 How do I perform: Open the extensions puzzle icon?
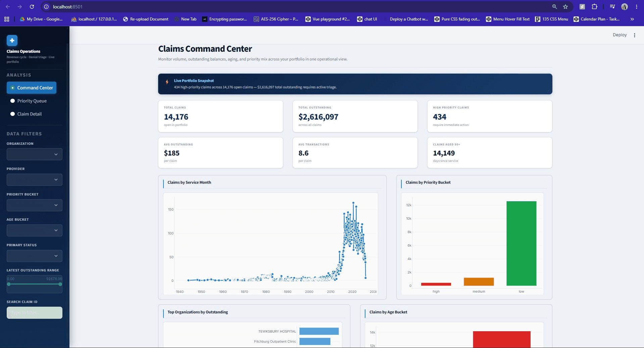pyautogui.click(x=594, y=7)
